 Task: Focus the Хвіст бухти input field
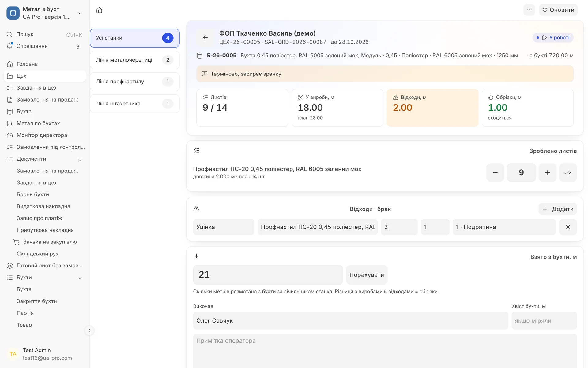544,320
